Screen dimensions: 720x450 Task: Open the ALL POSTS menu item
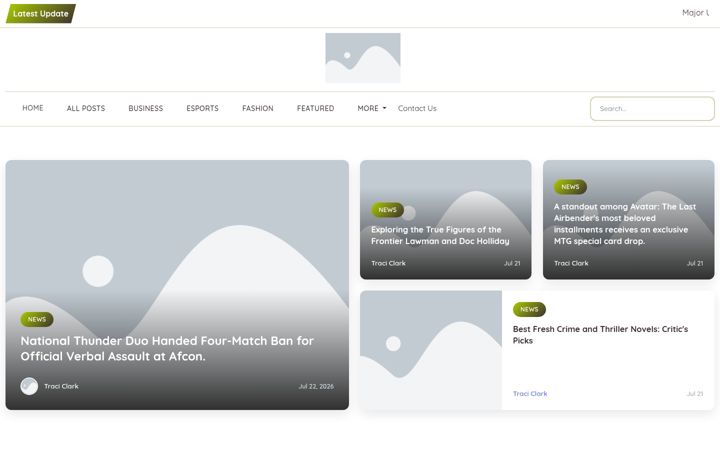(86, 108)
